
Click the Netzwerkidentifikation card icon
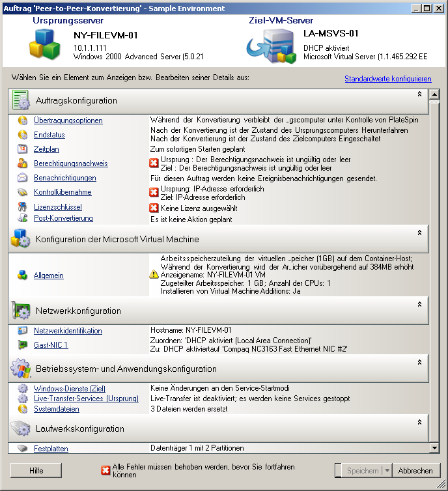pos(23,330)
